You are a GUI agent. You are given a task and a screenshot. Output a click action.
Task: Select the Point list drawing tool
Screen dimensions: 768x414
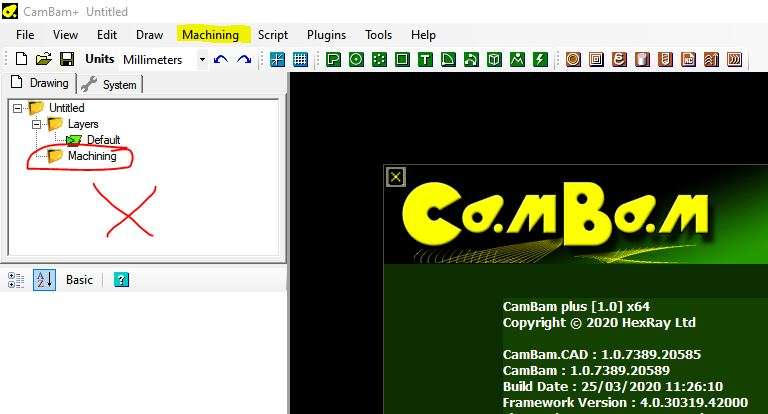click(x=379, y=60)
